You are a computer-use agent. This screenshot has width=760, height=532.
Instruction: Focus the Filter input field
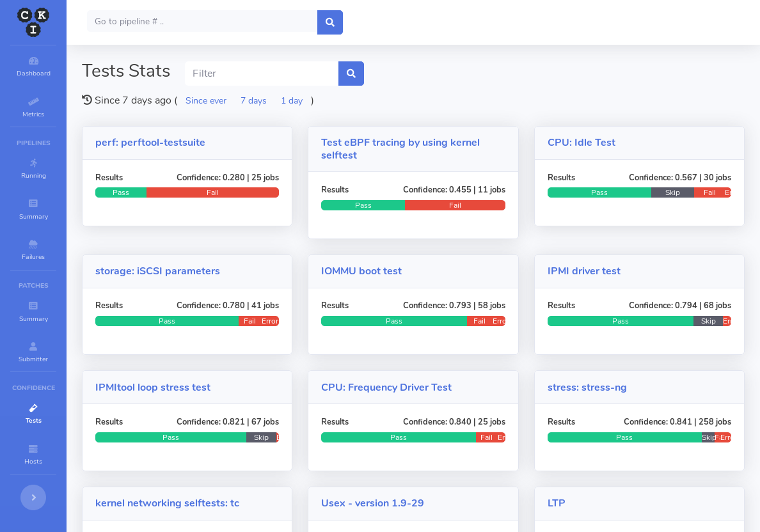point(262,74)
